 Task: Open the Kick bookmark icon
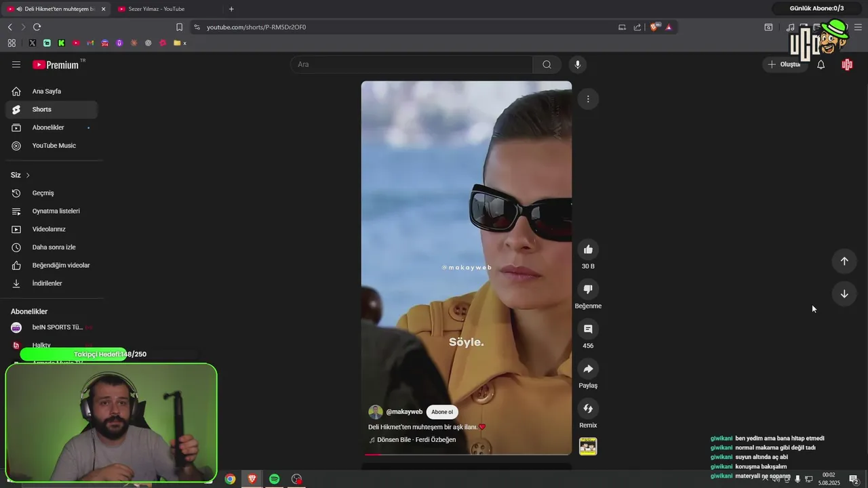(x=61, y=43)
